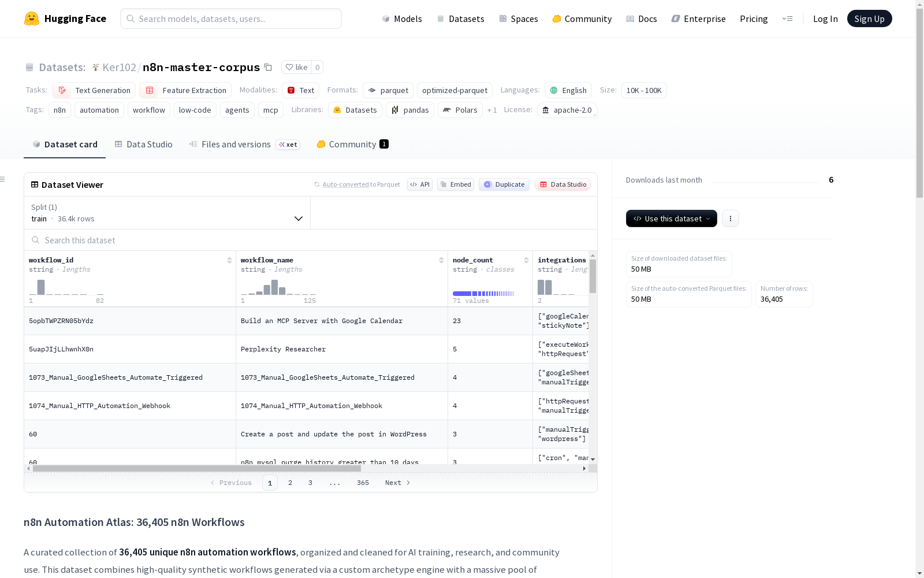
Task: Click the table vertical scrollbar thumb
Action: (593, 276)
